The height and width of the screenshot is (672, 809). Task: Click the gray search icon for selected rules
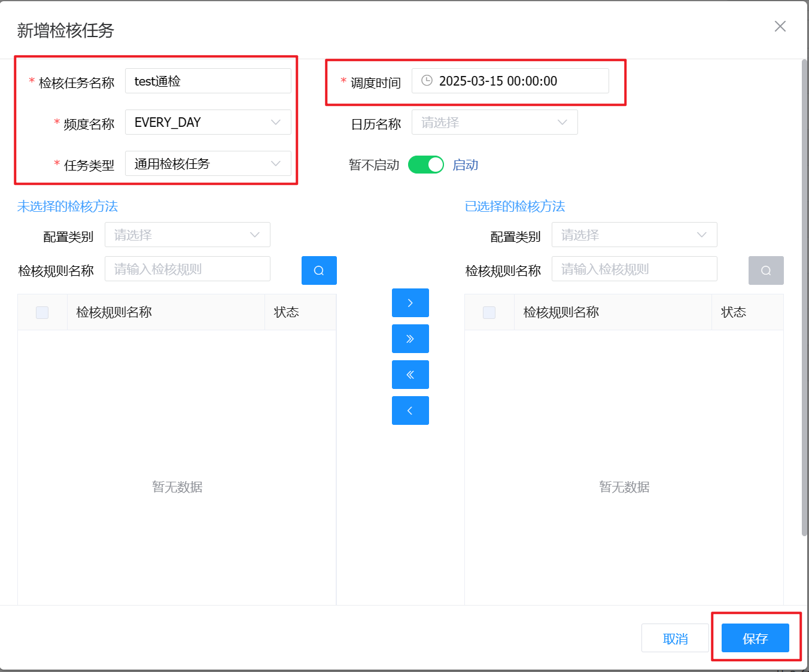click(765, 270)
